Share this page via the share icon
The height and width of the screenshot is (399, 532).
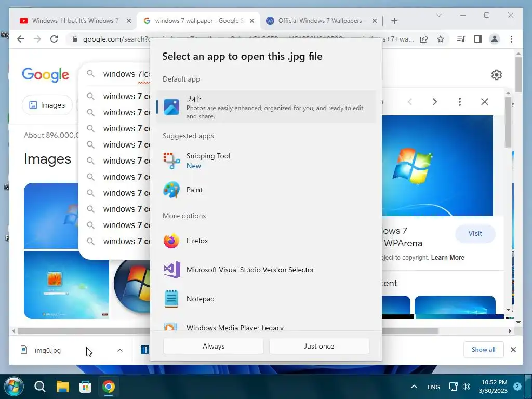click(424, 39)
